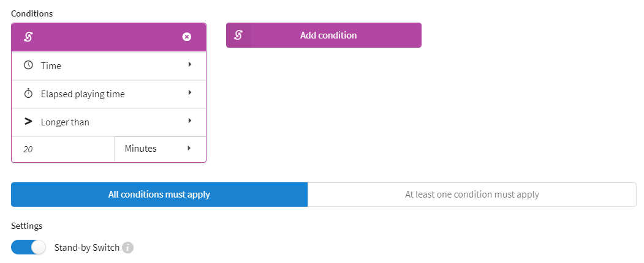Select At least one condition must apply
This screenshot has height=263, width=644.
pos(472,194)
